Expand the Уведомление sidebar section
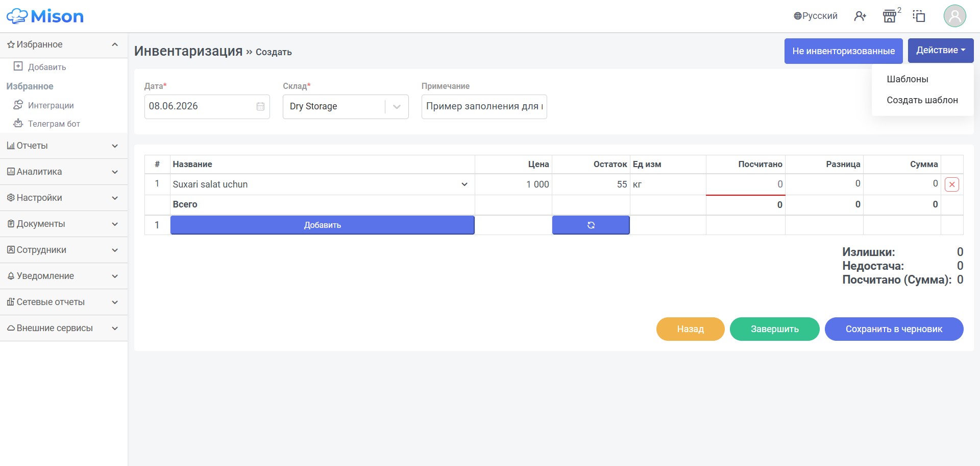 (64, 276)
